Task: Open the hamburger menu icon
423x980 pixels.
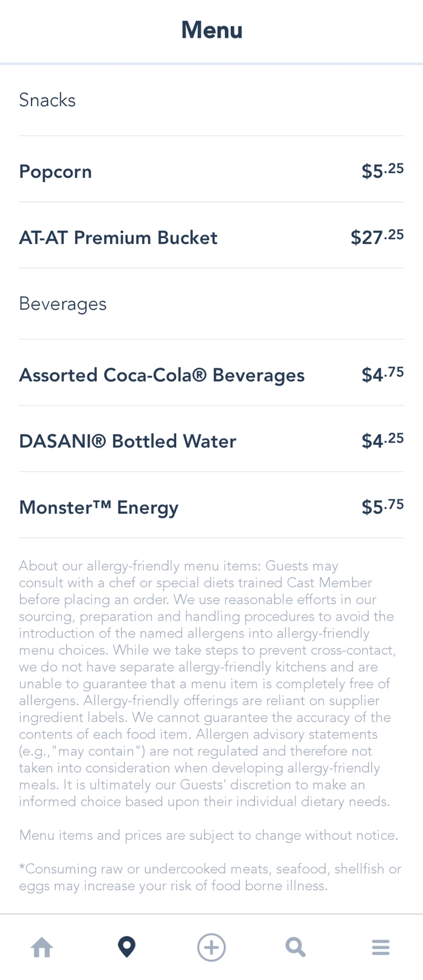Action: tap(381, 948)
